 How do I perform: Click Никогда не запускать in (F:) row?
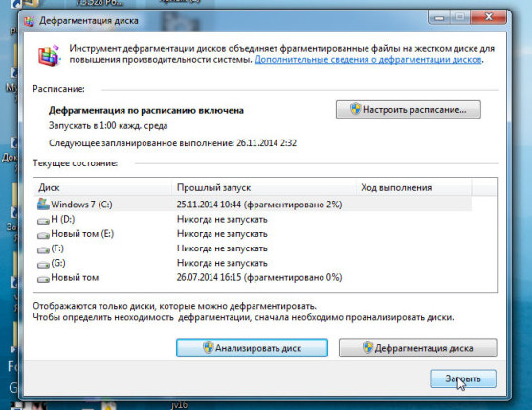222,248
